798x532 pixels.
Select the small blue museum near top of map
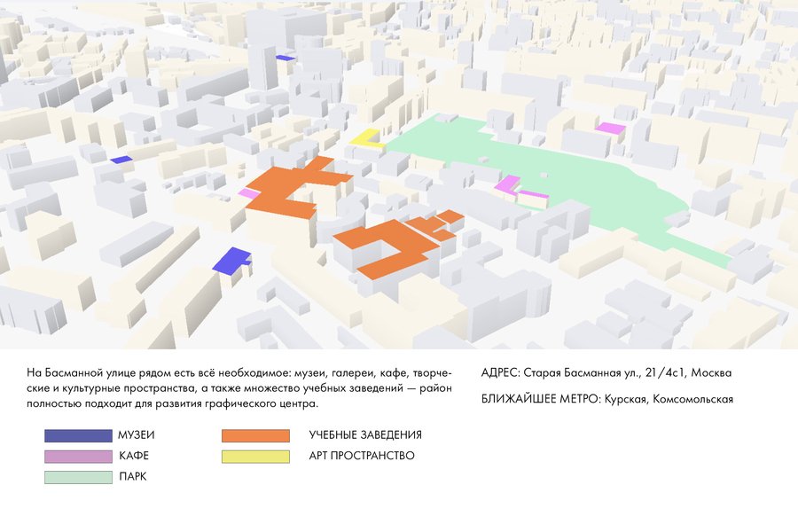pos(286,58)
